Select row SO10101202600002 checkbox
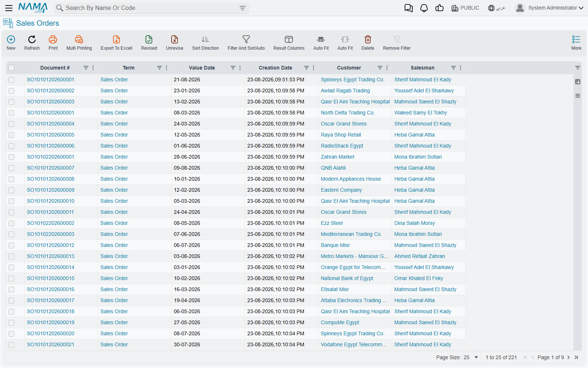Viewport: 588px width, 368px height. pyautogui.click(x=11, y=91)
